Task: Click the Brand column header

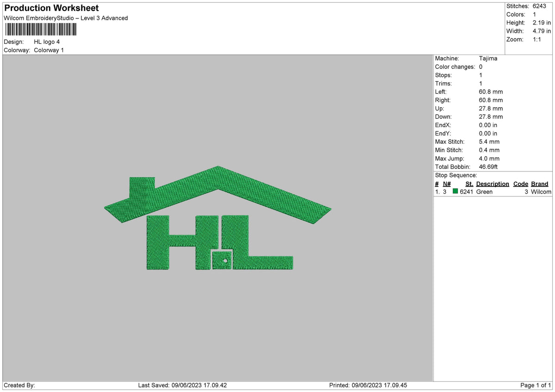Action: (x=539, y=184)
